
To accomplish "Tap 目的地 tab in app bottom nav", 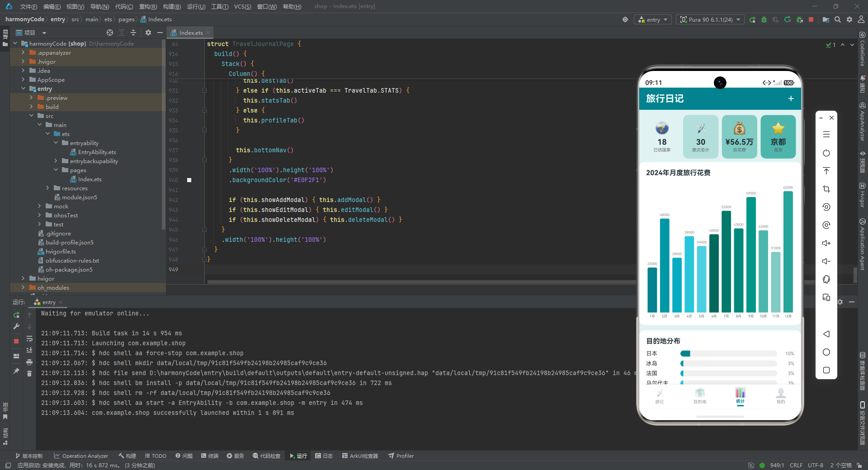I will (x=700, y=395).
